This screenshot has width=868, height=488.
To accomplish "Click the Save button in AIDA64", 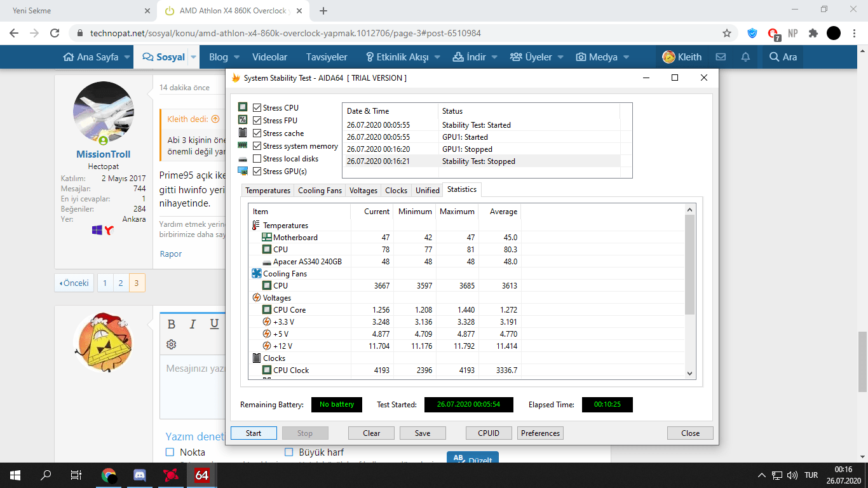I will (x=423, y=433).
